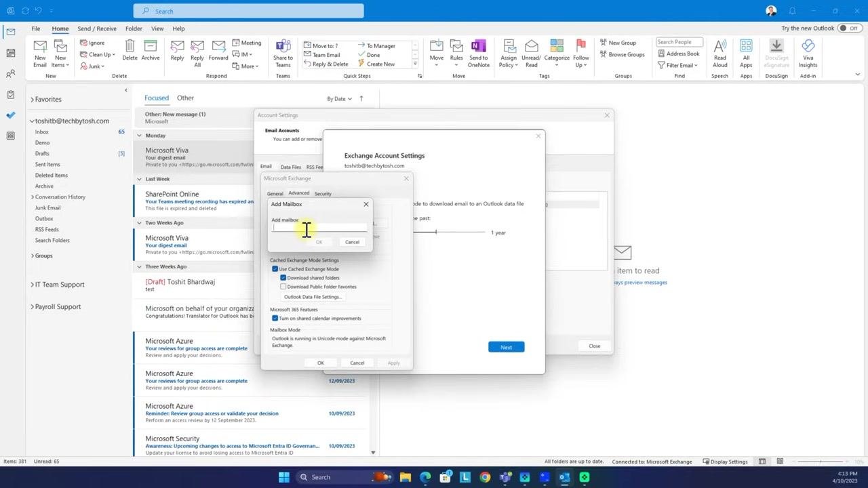Open the Junk dropdown in ribbon
This screenshot has height=488, width=868.
[x=92, y=66]
